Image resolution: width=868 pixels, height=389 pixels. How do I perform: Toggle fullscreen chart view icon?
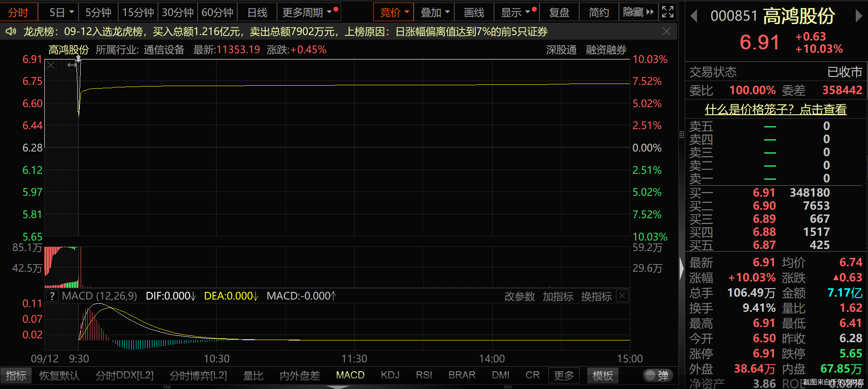(x=668, y=12)
